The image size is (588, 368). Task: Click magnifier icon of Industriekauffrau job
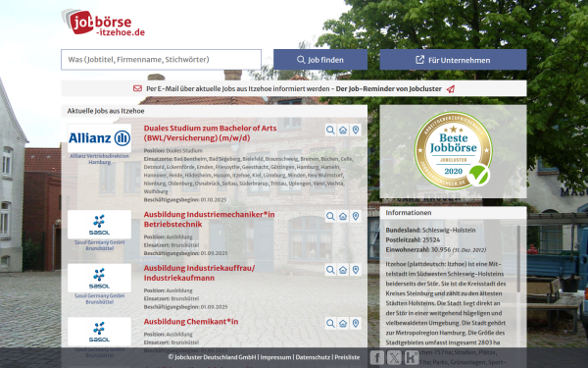[x=330, y=270]
